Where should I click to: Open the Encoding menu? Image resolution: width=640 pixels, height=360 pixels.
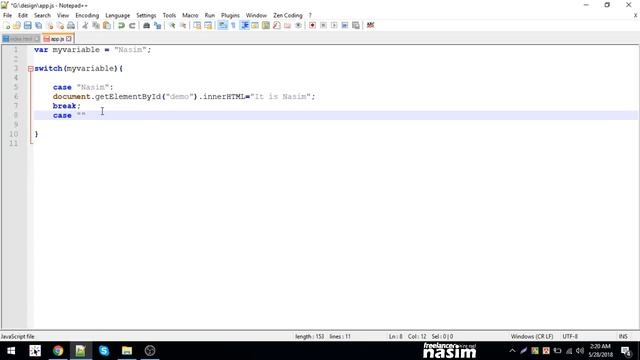87,15
